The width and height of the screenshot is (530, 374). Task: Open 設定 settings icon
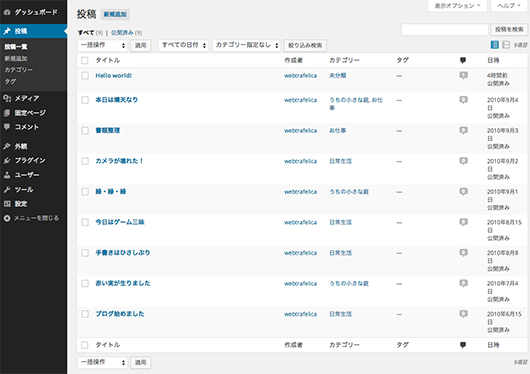coord(7,204)
